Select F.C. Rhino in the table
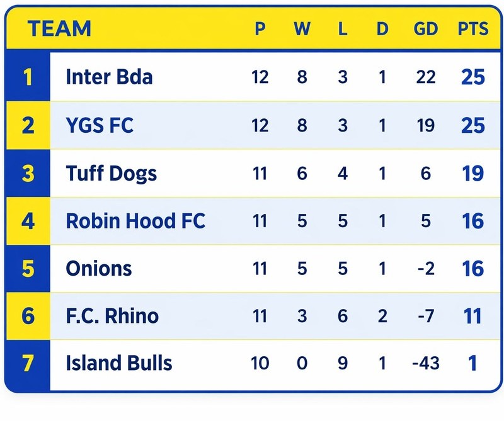Image resolution: width=504 pixels, height=421 pixels. click(112, 315)
